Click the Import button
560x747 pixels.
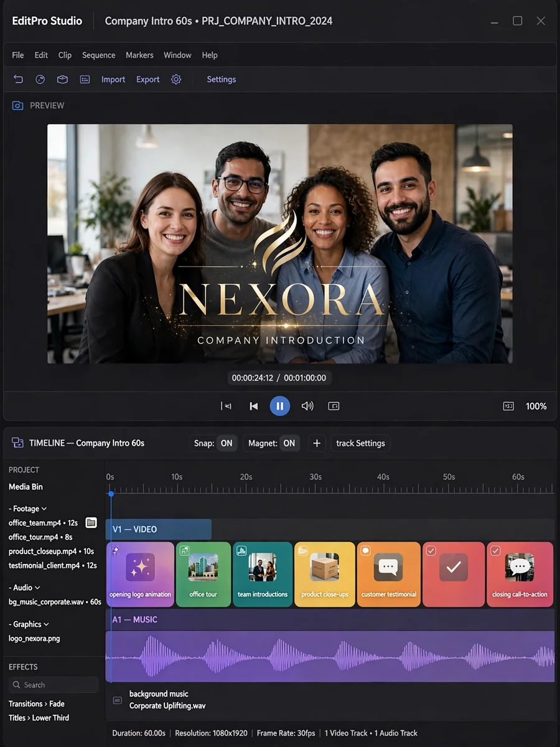[x=113, y=80]
